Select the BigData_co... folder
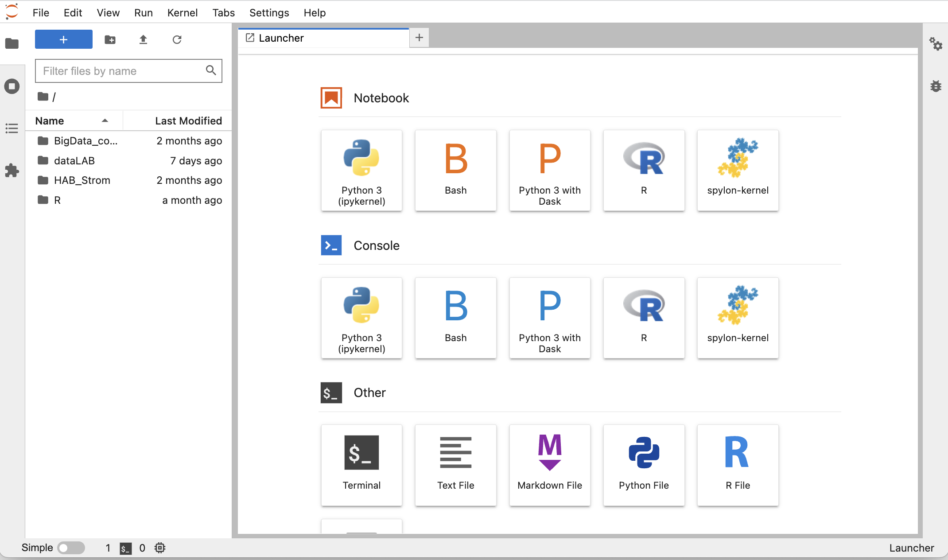948x560 pixels. tap(128, 141)
